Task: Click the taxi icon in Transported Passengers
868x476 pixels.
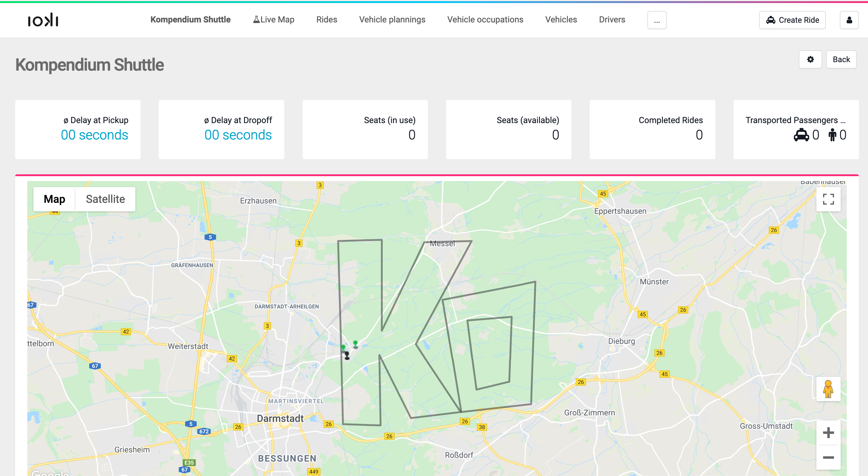Action: 801,135
